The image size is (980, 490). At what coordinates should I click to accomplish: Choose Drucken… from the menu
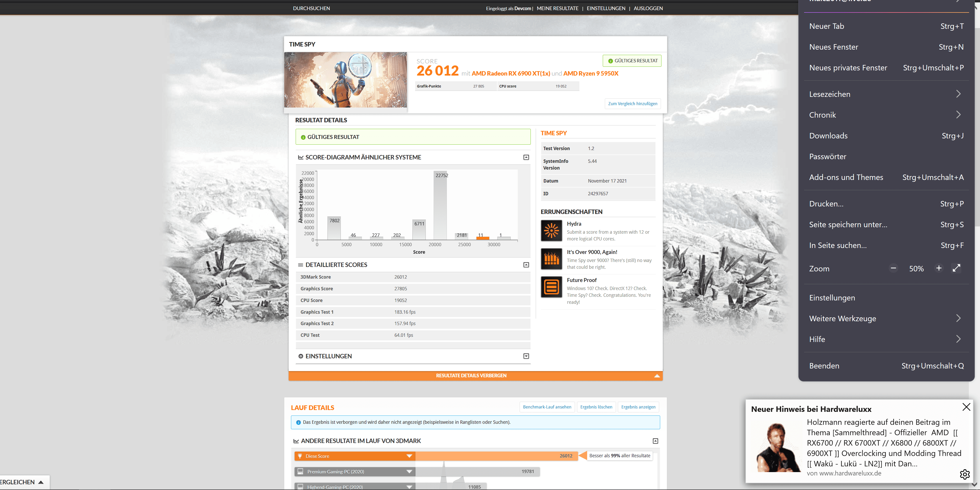point(886,204)
